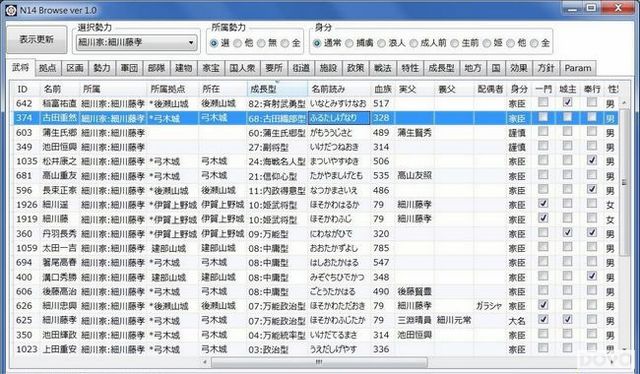The width and height of the screenshot is (640, 374).
Task: Toggle 城主 checkbox in ID 625 row
Action: coord(567,319)
